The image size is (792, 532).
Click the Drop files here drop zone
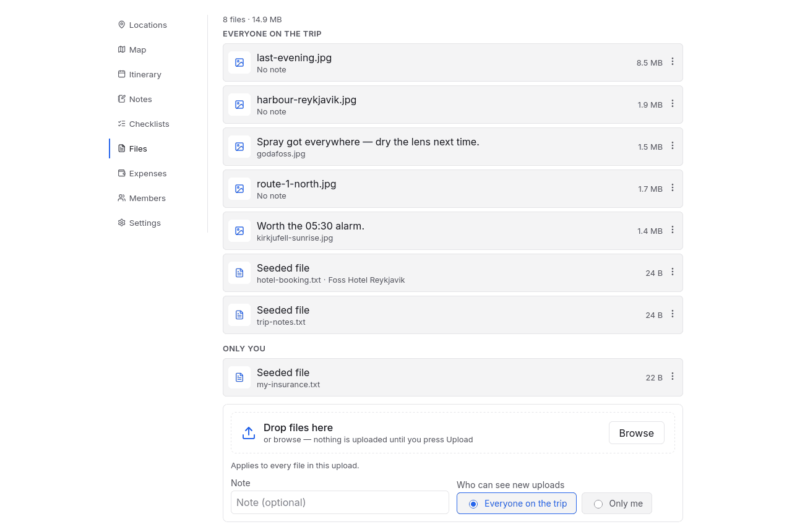tap(453, 433)
